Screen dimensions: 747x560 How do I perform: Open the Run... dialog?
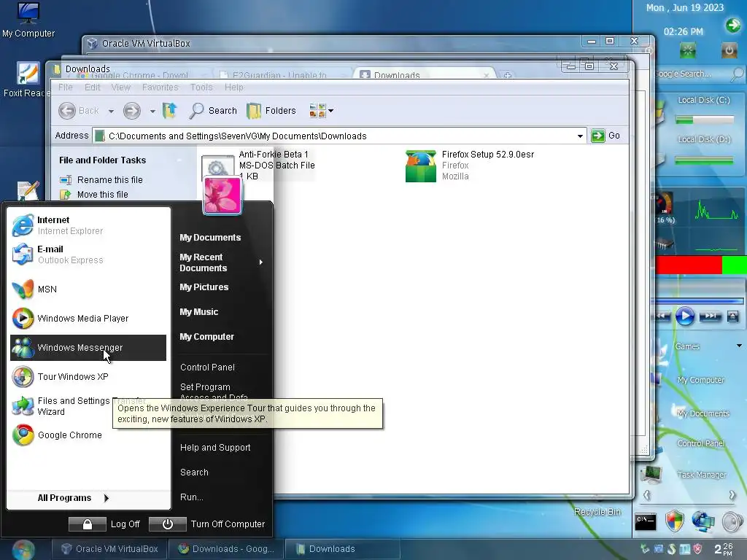pos(192,497)
